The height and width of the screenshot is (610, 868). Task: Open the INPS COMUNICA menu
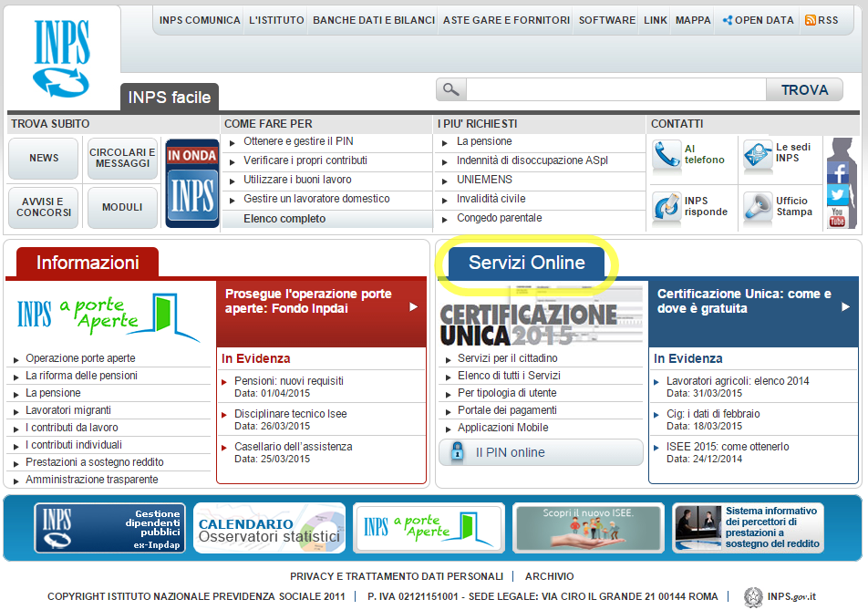click(200, 20)
